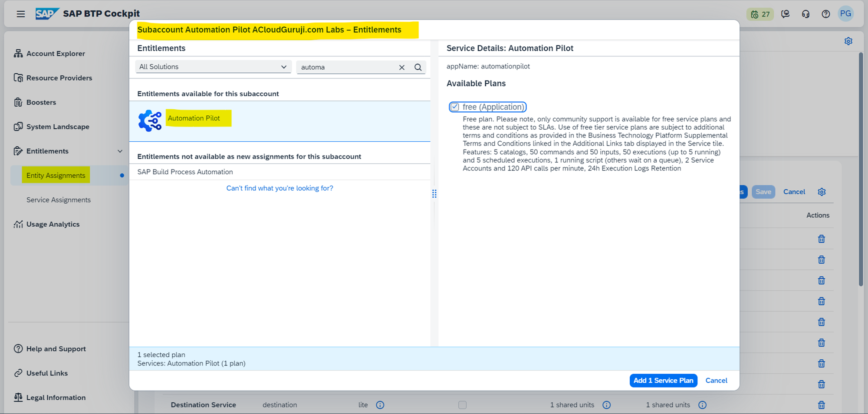
Task: Click the hamburger navigation menu icon
Action: (20, 14)
